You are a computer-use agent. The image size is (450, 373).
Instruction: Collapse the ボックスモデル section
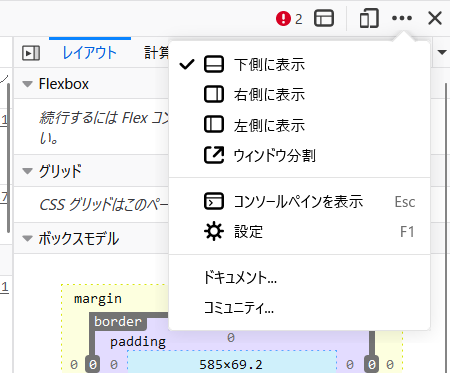tap(27, 239)
